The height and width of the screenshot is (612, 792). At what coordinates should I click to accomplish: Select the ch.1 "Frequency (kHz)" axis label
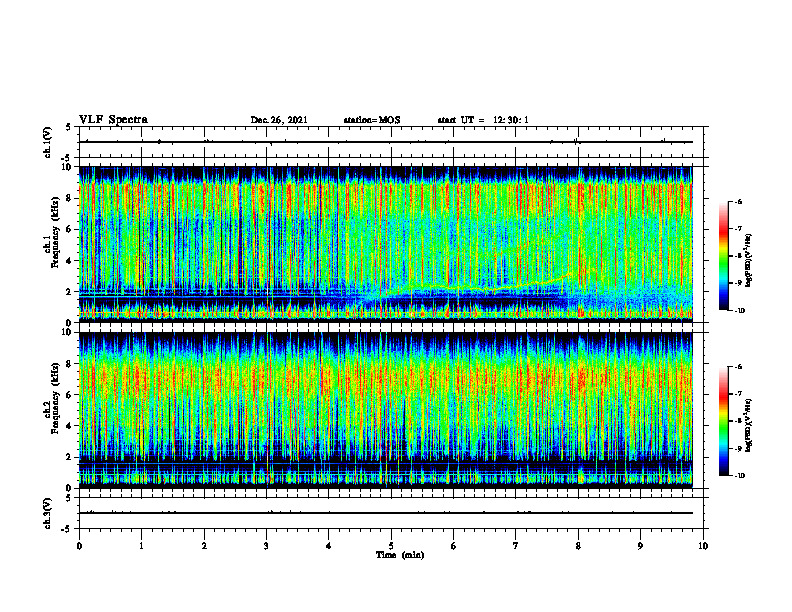[x=55, y=232]
